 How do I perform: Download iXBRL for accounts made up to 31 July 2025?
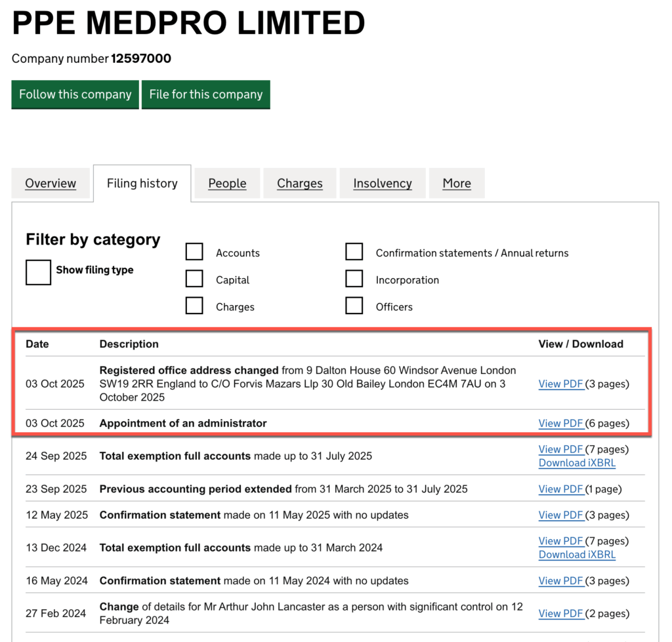click(x=577, y=462)
